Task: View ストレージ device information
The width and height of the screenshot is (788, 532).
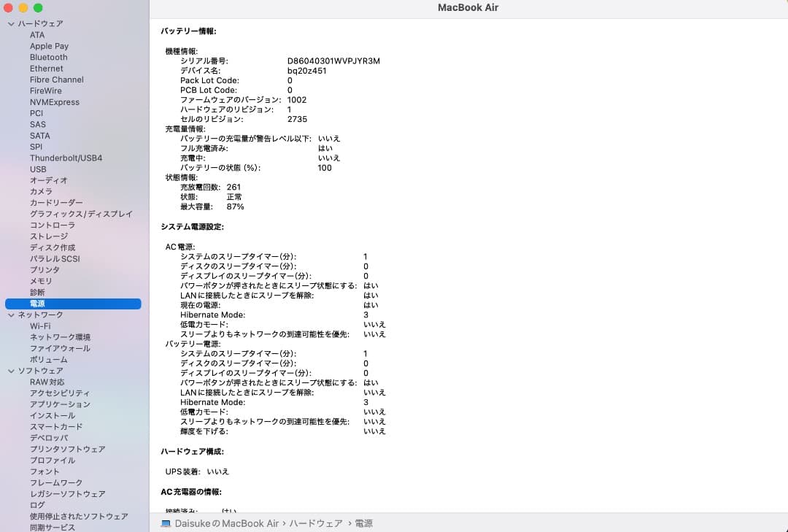Action: pyautogui.click(x=48, y=236)
